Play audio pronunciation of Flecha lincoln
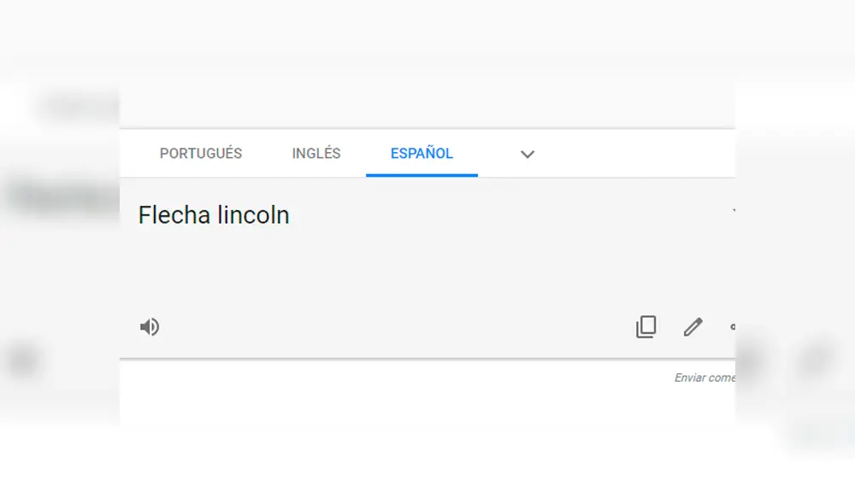 click(x=150, y=326)
